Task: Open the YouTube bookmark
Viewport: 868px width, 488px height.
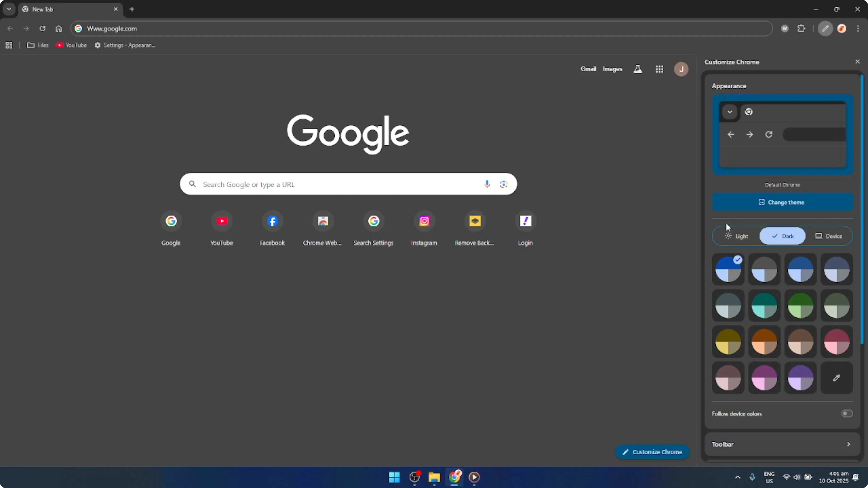Action: 71,45
